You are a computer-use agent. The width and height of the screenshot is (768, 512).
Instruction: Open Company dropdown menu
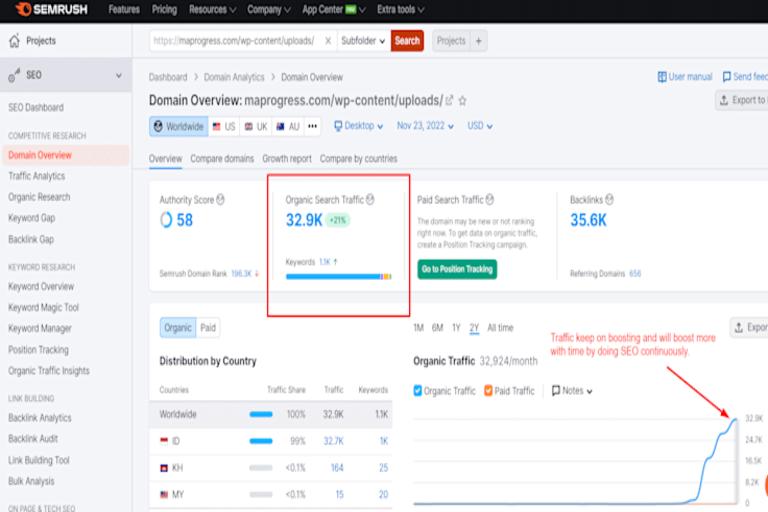coord(269,9)
